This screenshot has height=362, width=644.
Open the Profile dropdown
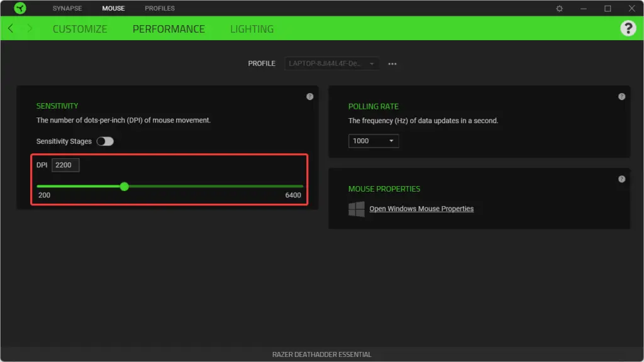[x=331, y=63]
